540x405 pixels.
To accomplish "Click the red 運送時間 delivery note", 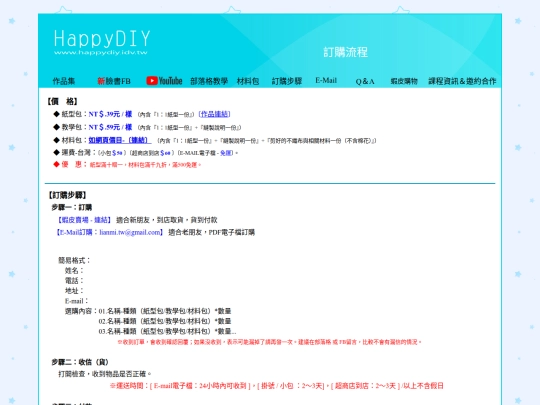I will tap(277, 386).
